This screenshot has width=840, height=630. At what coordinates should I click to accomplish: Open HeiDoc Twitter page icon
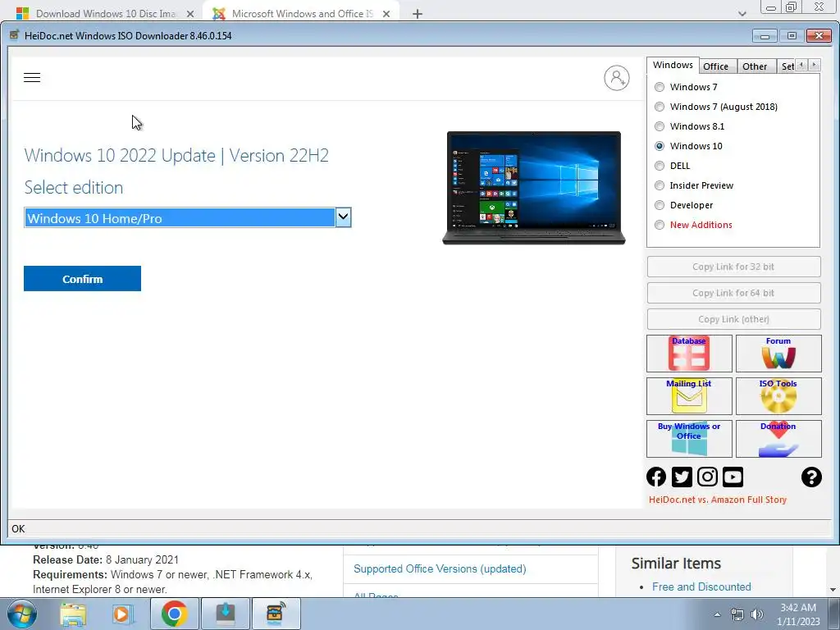(682, 477)
